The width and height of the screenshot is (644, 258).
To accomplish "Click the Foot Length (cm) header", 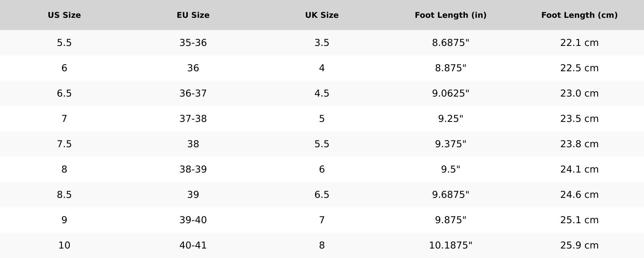I will tap(579, 15).
